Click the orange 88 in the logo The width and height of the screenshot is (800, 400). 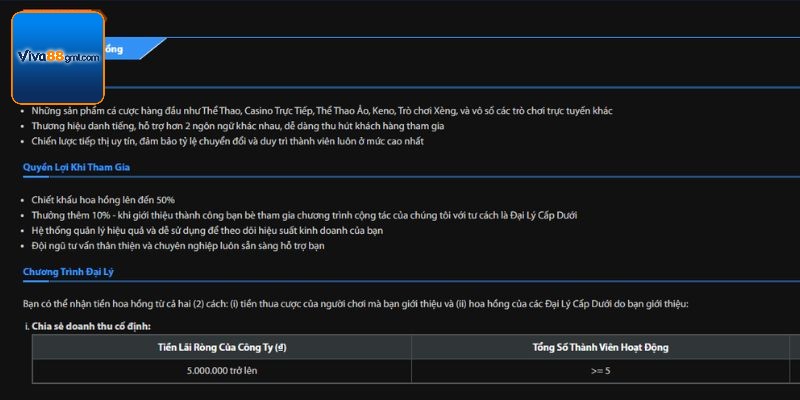[55, 57]
